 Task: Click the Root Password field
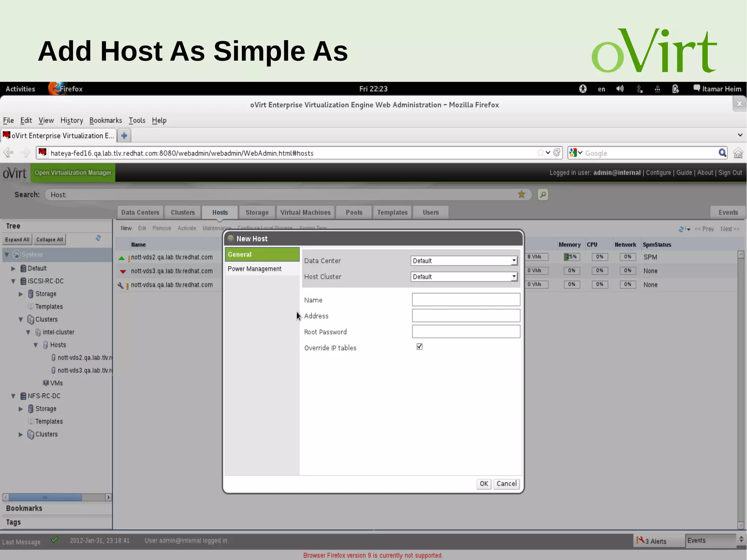click(466, 332)
